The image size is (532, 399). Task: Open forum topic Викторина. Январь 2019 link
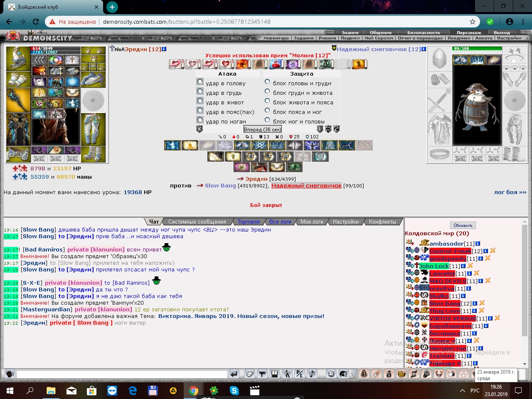point(241,316)
